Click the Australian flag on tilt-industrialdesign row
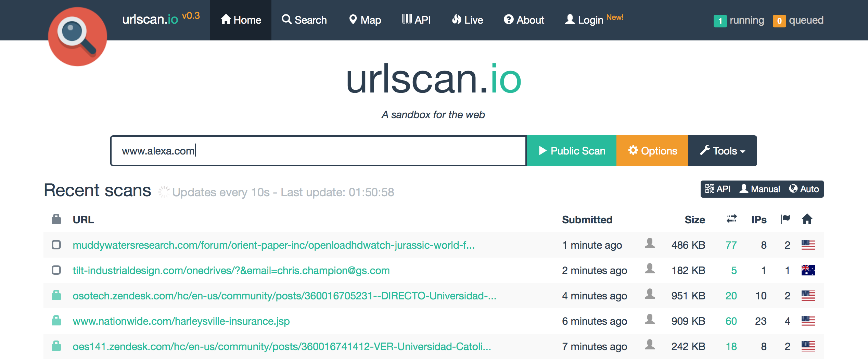Viewport: 868px width, 359px height. [808, 270]
